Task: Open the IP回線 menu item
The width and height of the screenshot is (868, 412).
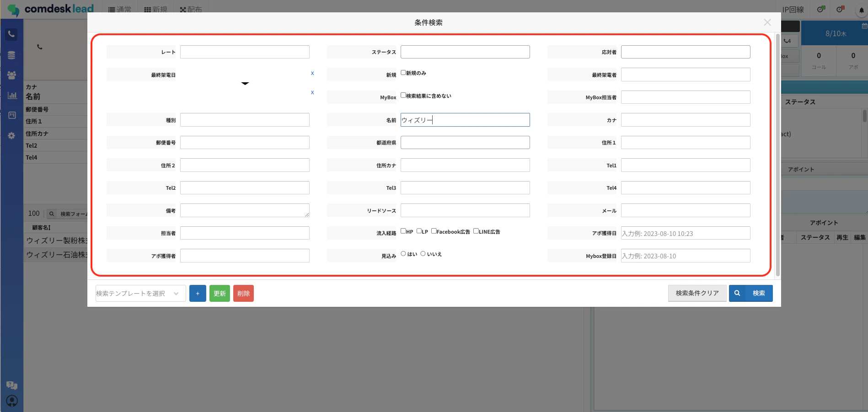Action: [x=793, y=10]
